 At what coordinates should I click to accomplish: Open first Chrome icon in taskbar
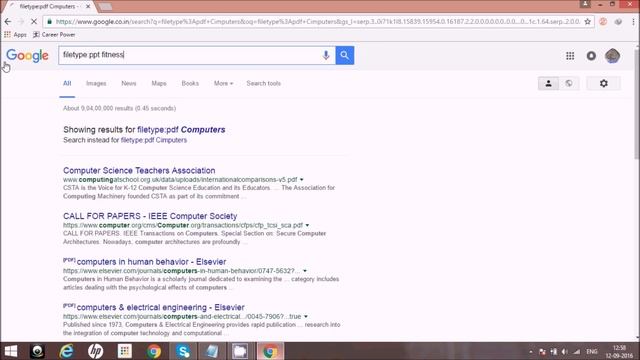[154, 351]
